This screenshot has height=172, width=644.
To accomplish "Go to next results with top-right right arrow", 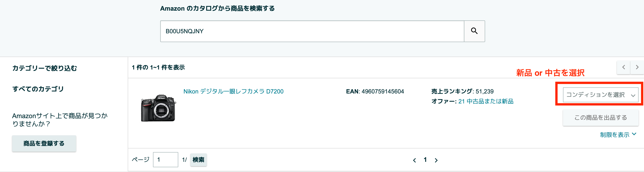I will pos(637,67).
